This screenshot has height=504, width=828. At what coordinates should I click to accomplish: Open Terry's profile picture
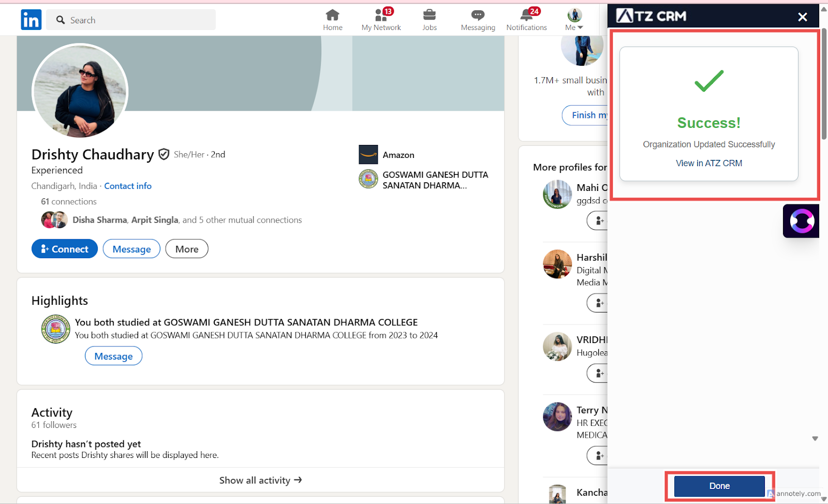[557, 417]
